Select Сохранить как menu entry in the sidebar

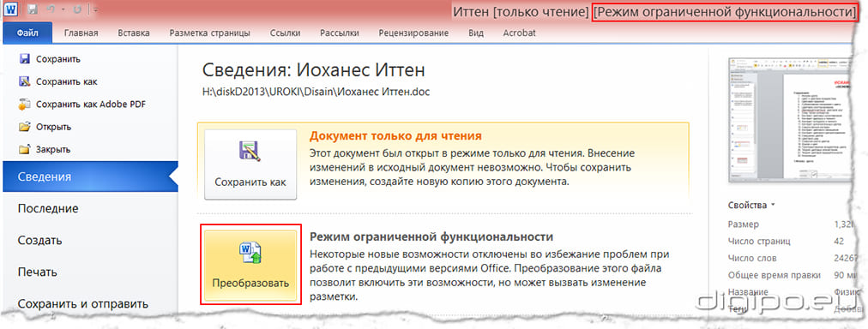(x=66, y=82)
